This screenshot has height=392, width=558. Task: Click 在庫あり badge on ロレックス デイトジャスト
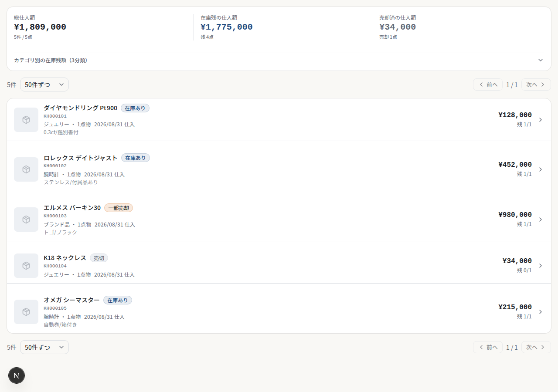click(x=136, y=158)
